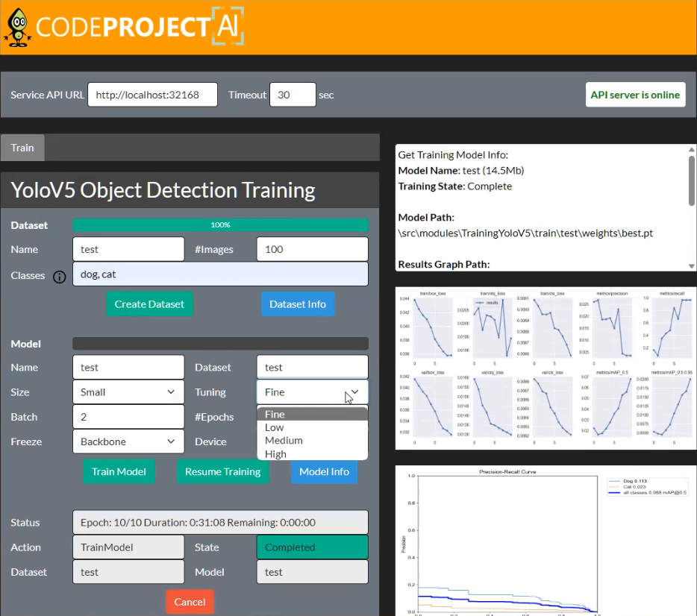Click the Dataset Info button

coord(297,304)
